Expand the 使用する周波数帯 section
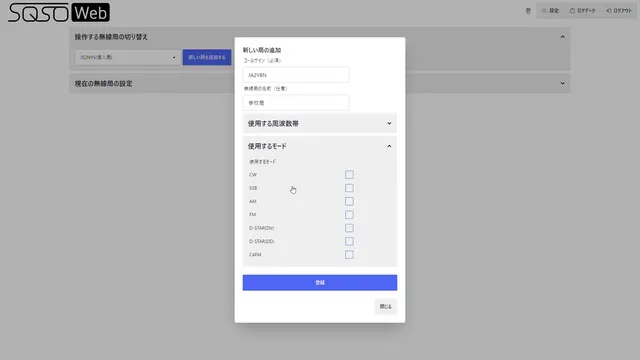Screen dimensions: 640x360 tap(320, 123)
